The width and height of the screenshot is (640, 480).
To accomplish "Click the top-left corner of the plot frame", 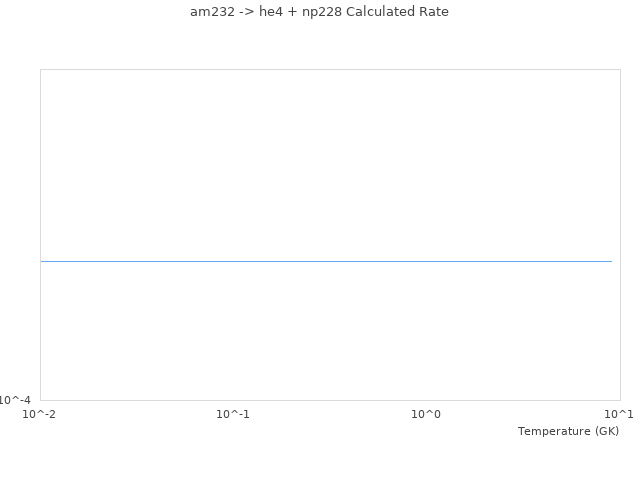I will 40,69.
